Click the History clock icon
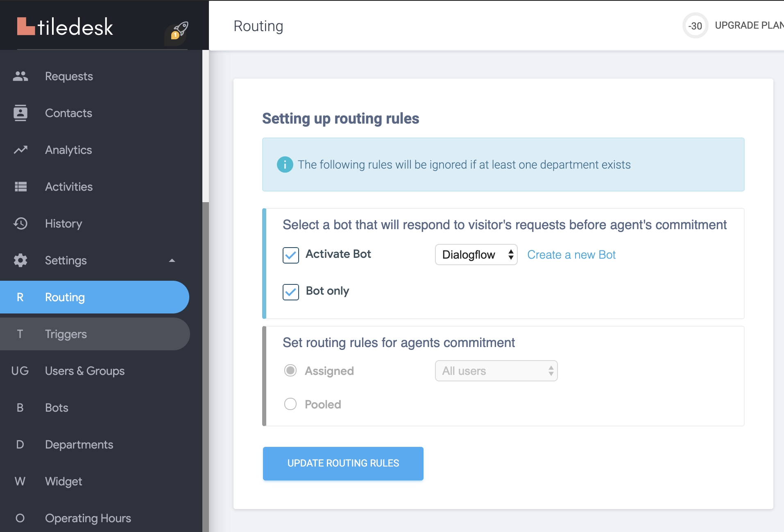Screen dimensions: 784x532 coord(20,223)
